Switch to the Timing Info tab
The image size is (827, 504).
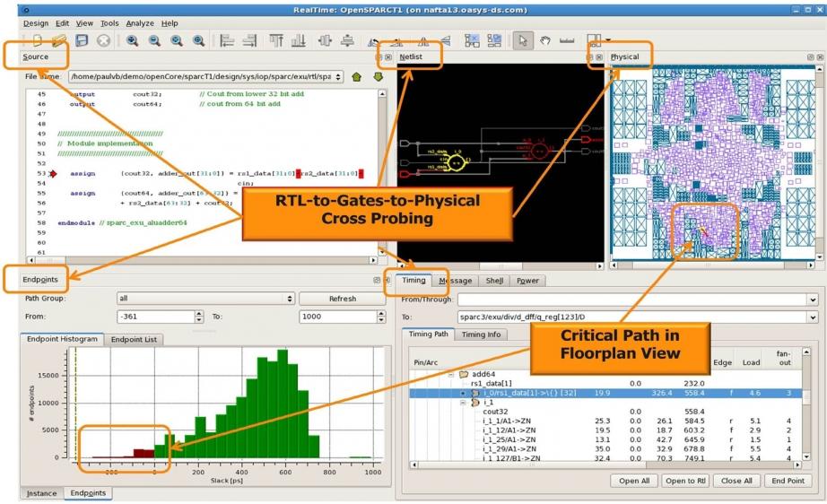pyautogui.click(x=481, y=335)
